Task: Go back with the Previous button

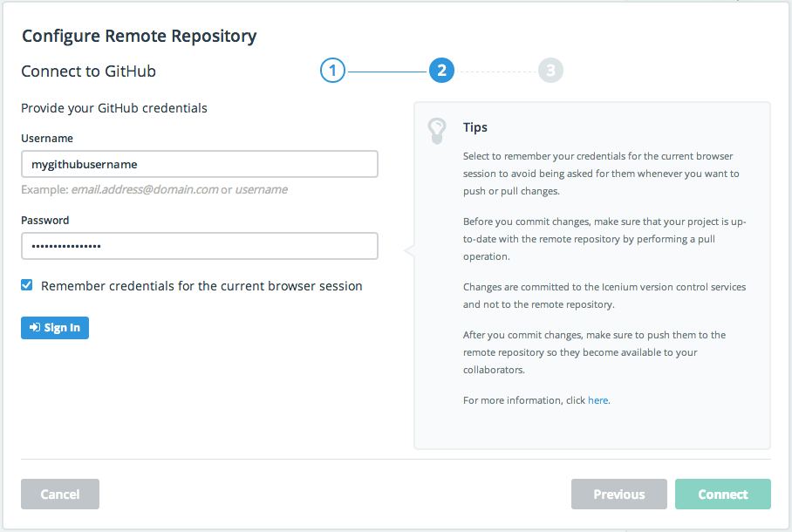Action: point(618,494)
